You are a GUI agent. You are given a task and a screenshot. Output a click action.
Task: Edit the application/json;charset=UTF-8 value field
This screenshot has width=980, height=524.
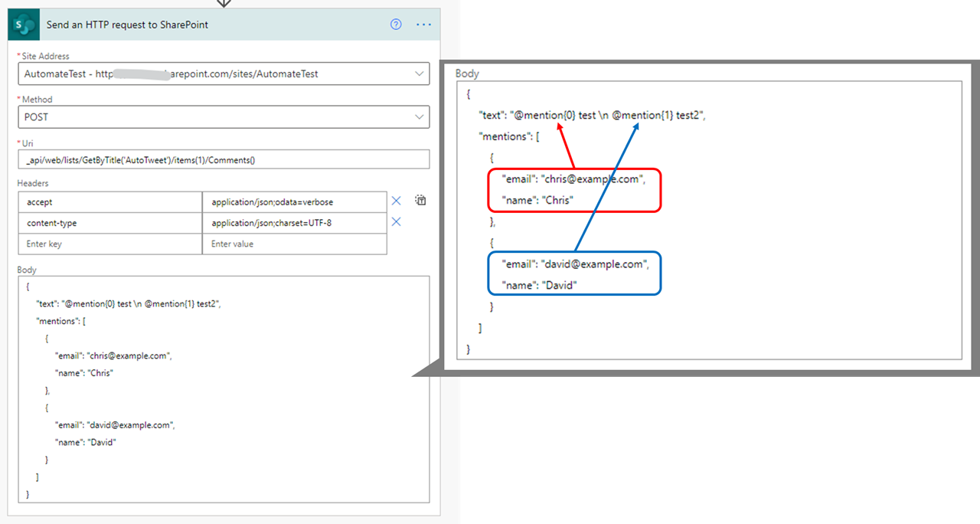coord(295,223)
